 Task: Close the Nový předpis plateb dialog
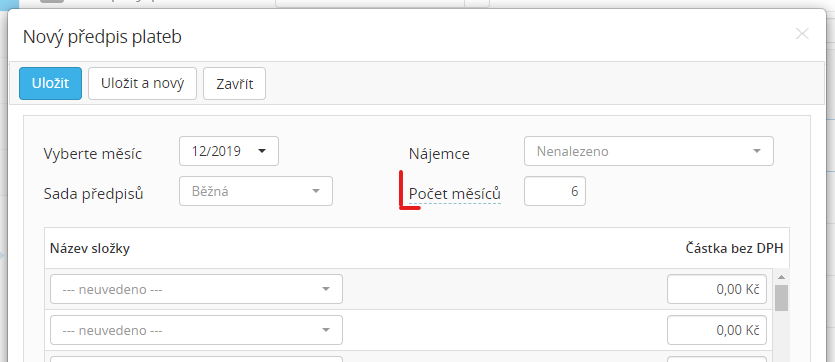(x=802, y=34)
